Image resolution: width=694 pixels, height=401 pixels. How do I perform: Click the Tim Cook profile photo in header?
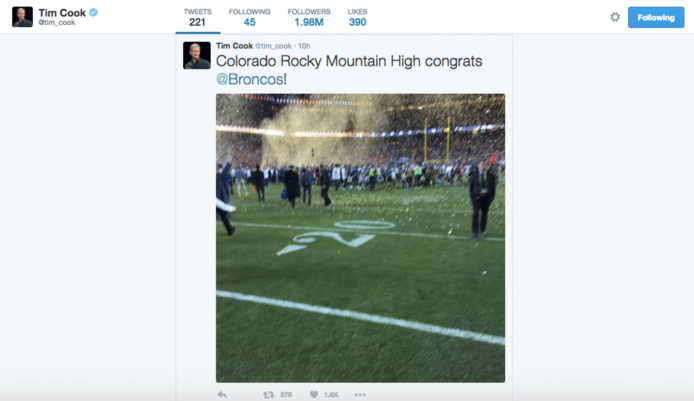pos(22,17)
